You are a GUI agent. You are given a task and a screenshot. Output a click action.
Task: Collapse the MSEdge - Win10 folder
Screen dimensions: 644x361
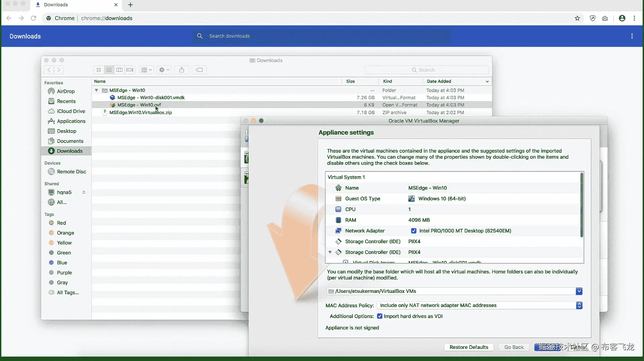pos(96,90)
